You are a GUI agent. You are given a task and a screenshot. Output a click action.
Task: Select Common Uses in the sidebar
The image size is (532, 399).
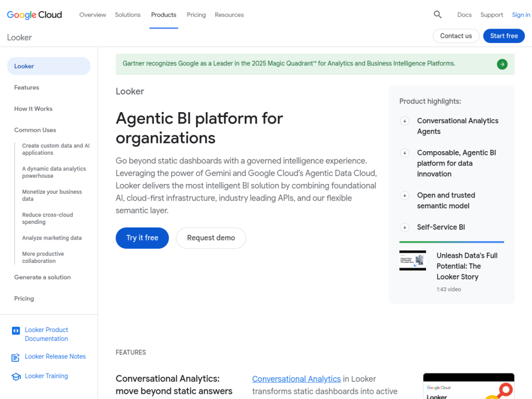click(35, 130)
